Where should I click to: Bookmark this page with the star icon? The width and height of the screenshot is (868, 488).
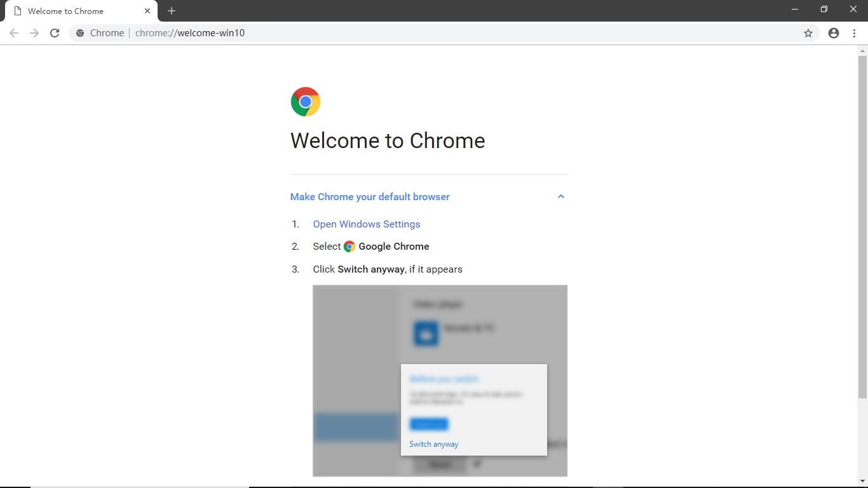pos(808,33)
